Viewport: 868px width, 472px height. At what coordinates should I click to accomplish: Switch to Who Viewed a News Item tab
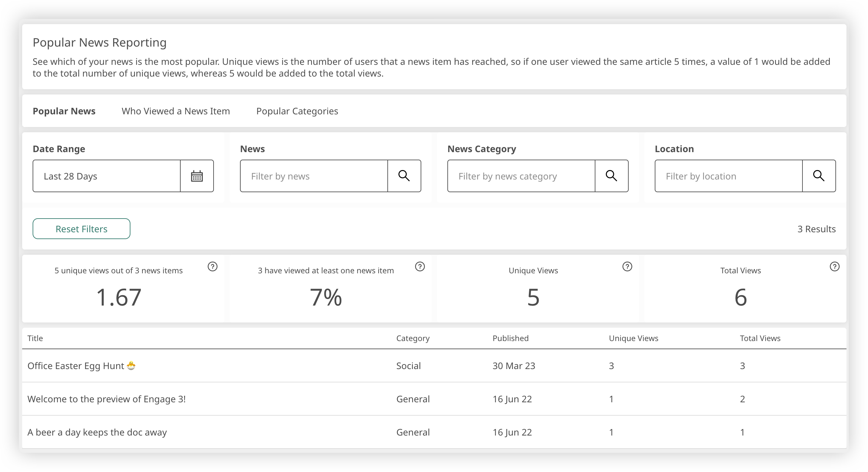(x=175, y=111)
